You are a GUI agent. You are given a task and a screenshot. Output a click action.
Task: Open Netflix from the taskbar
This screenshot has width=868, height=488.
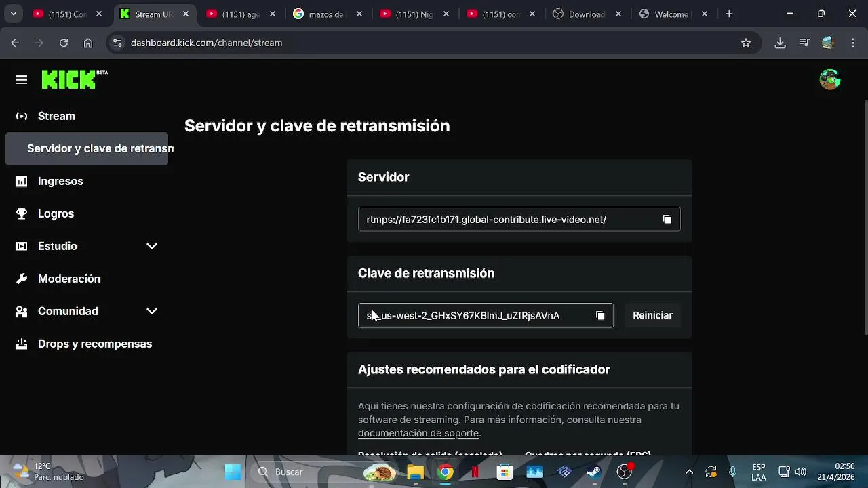tap(475, 472)
